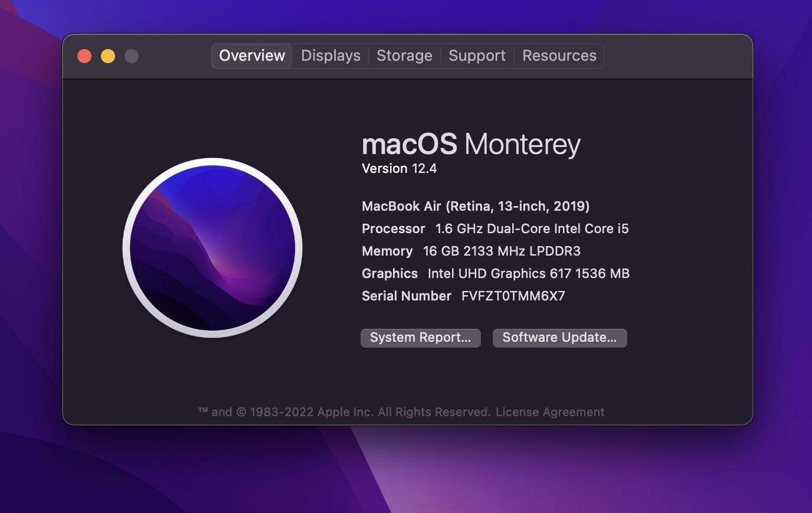This screenshot has height=513, width=812.
Task: Click the Memory 16 GB info line
Action: [x=471, y=251]
